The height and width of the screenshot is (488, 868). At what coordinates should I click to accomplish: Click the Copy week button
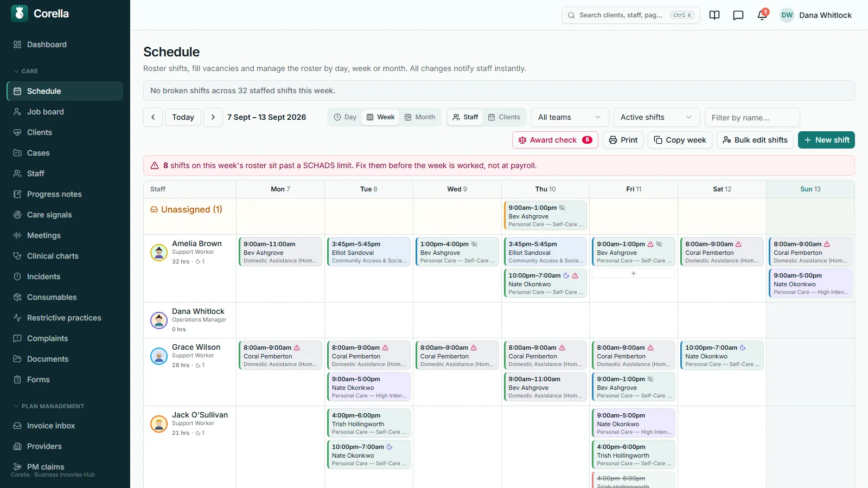[x=680, y=140]
